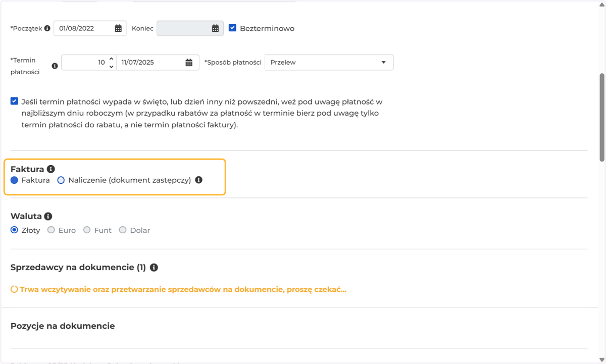Show info icon beside Faktura heading
Screen dimensions: 606x364
[x=50, y=169]
